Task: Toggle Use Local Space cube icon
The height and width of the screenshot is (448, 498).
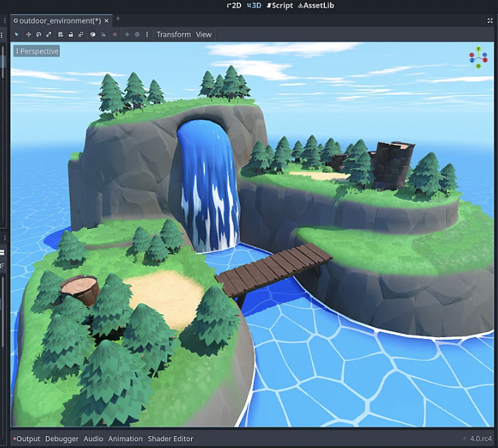Action: (93, 34)
